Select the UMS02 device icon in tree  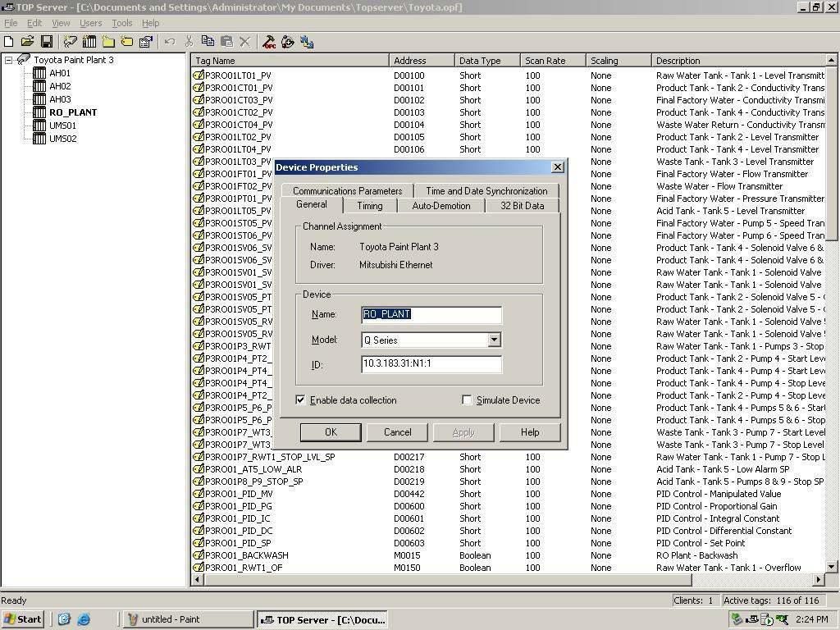tap(39, 138)
